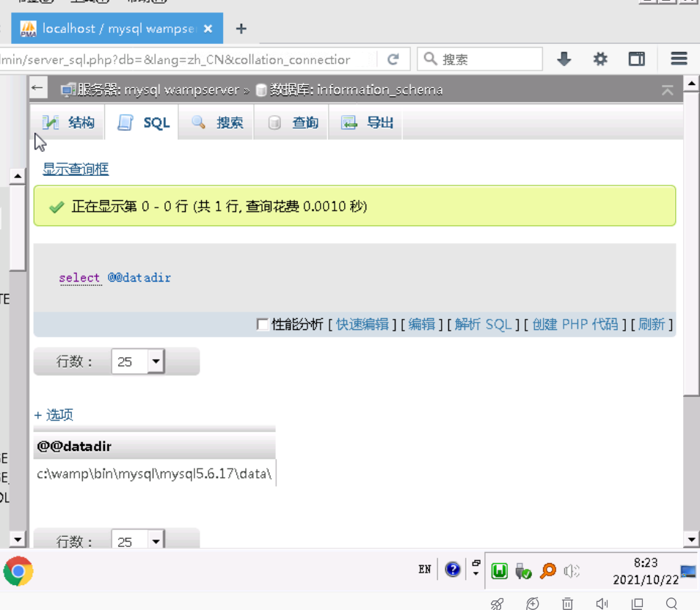This screenshot has width=700, height=610.
Task: Click the back arrow in phpMyAdmin breadcrumb bar
Action: point(37,88)
